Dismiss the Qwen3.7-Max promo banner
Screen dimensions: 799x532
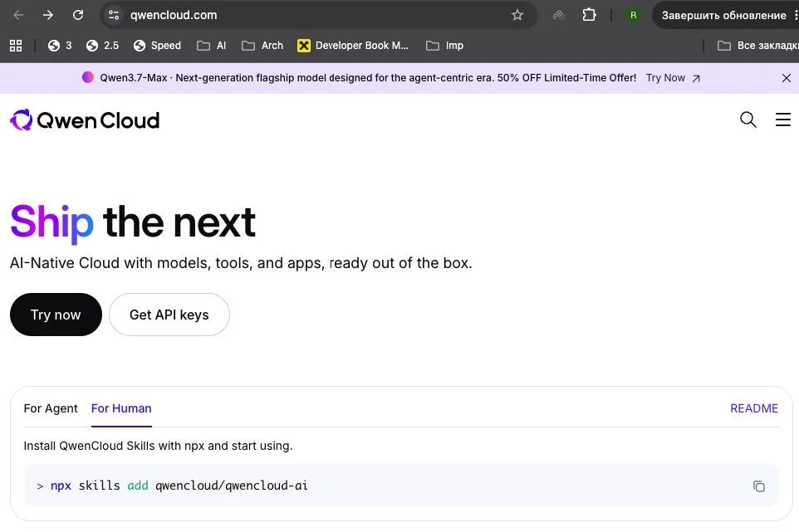787,78
